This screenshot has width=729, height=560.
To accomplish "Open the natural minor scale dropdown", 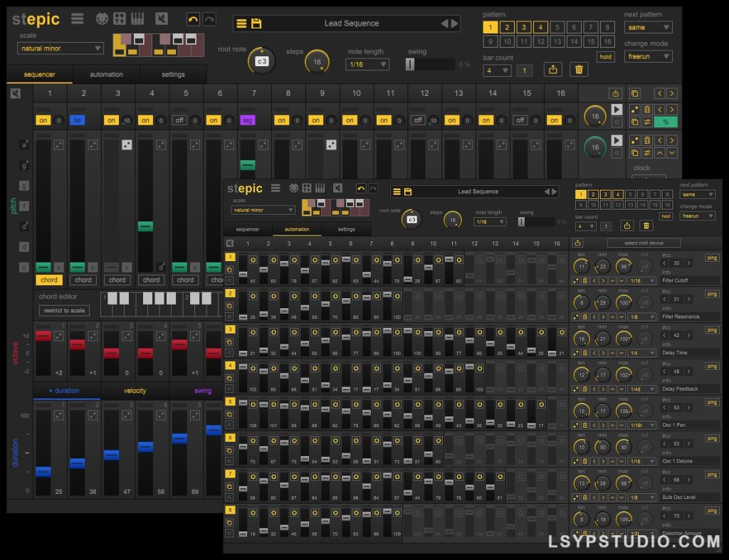I will point(61,48).
